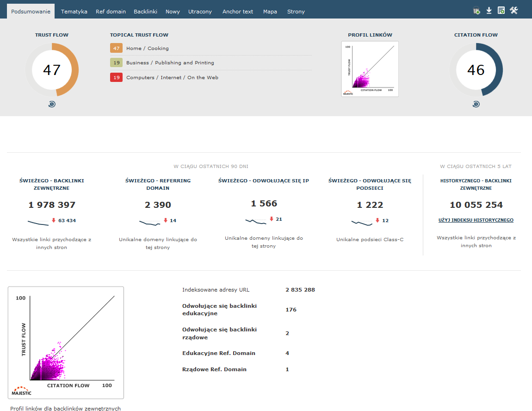The height and width of the screenshot is (411, 532).
Task: Open the Podsumowanie tab
Action: tap(31, 12)
